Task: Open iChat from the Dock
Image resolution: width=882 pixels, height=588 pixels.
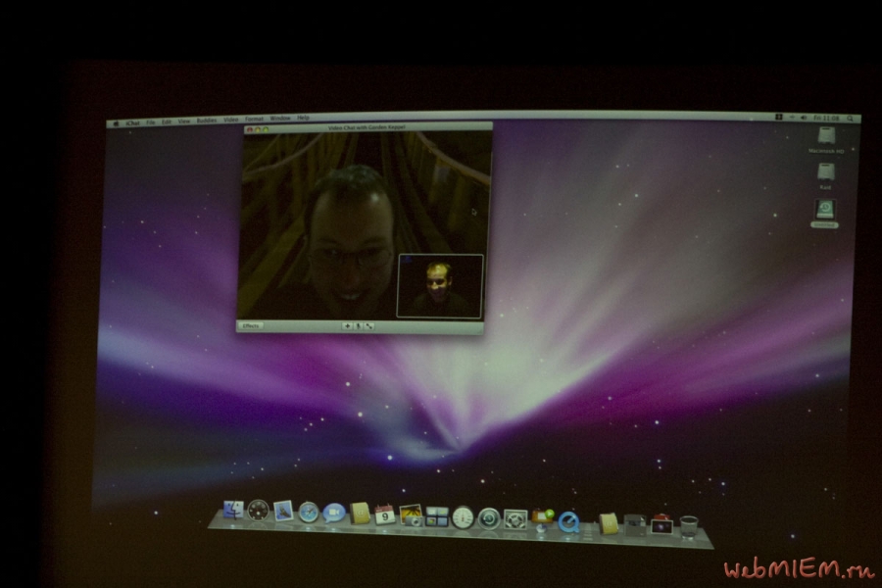Action: 333,513
